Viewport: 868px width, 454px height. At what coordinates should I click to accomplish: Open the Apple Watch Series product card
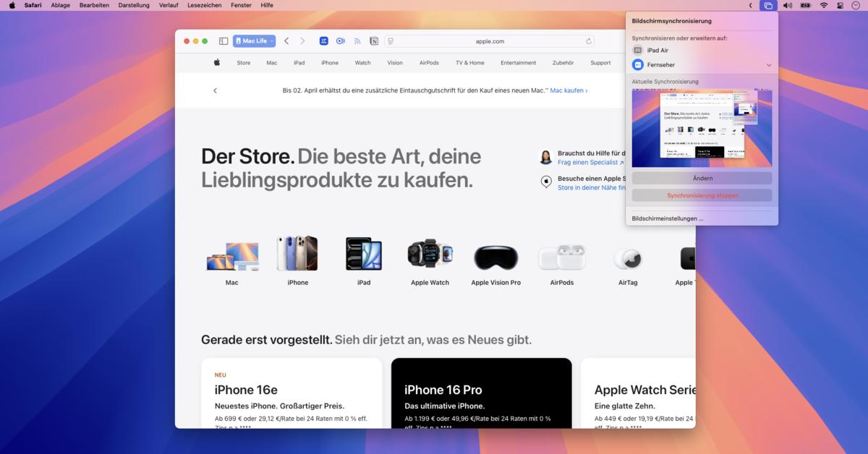638,393
